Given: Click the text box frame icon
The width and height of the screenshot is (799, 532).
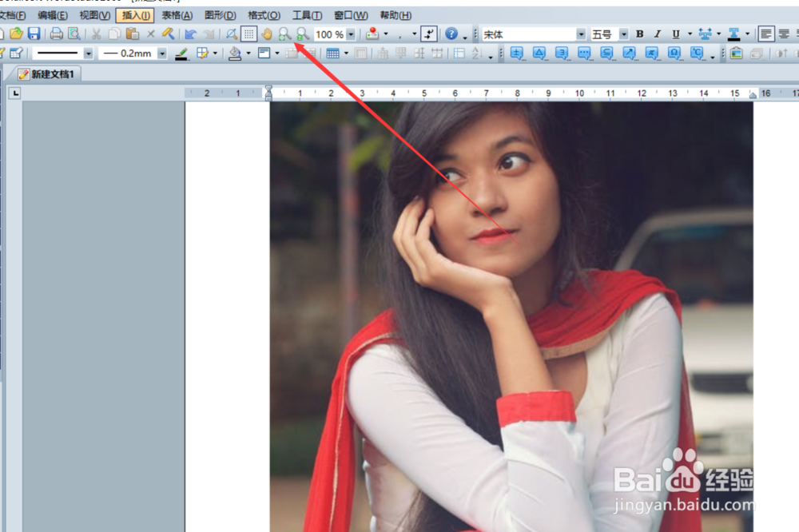Looking at the screenshot, I should click(x=264, y=54).
